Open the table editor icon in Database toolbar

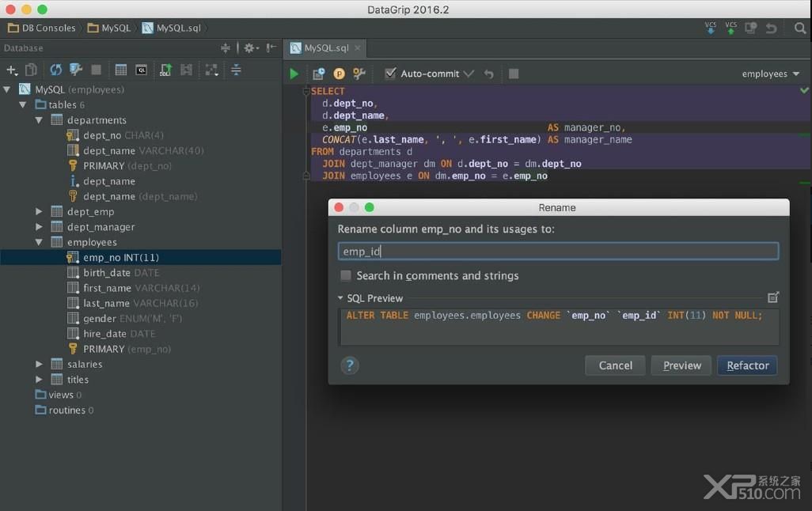coord(120,70)
